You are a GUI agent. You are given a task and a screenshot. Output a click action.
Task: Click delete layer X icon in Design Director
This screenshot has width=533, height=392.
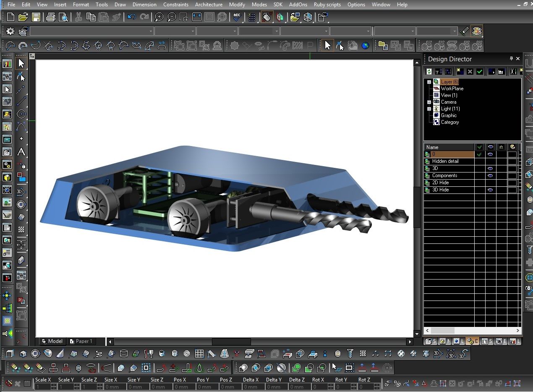click(x=470, y=72)
